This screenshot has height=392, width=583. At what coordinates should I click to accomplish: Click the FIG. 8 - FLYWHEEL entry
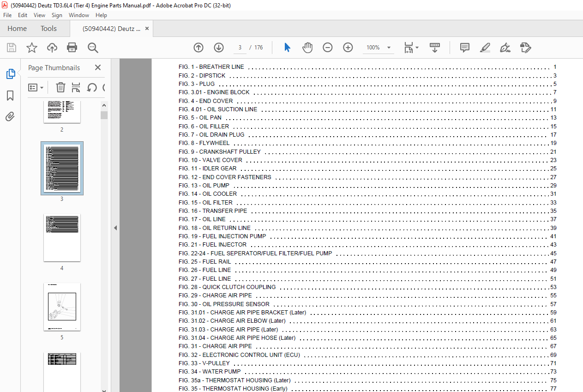pos(204,143)
